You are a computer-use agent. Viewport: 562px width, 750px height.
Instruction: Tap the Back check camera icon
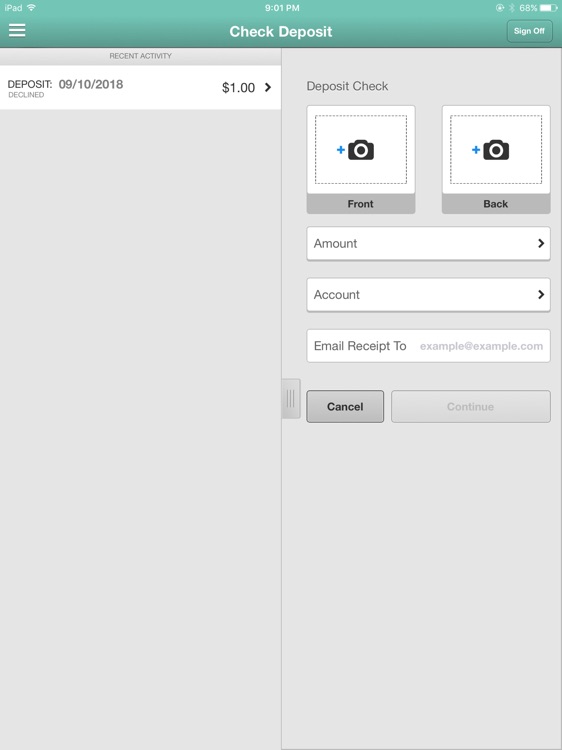pyautogui.click(x=496, y=150)
